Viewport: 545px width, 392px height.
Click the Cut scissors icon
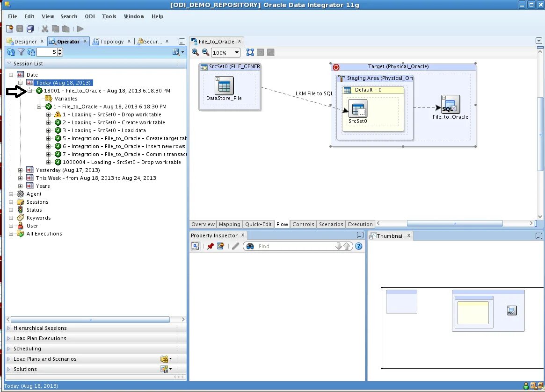pyautogui.click(x=45, y=29)
